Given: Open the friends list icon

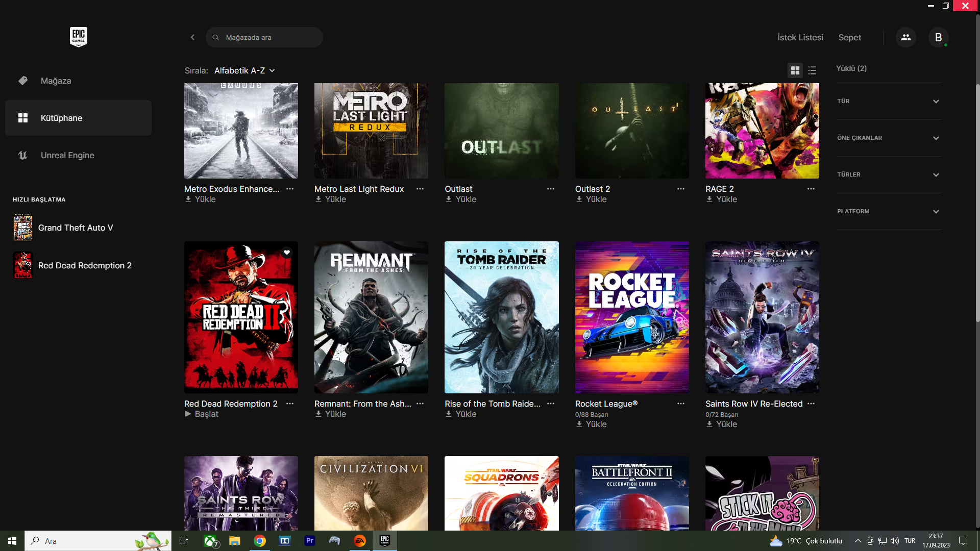Looking at the screenshot, I should coord(906,37).
